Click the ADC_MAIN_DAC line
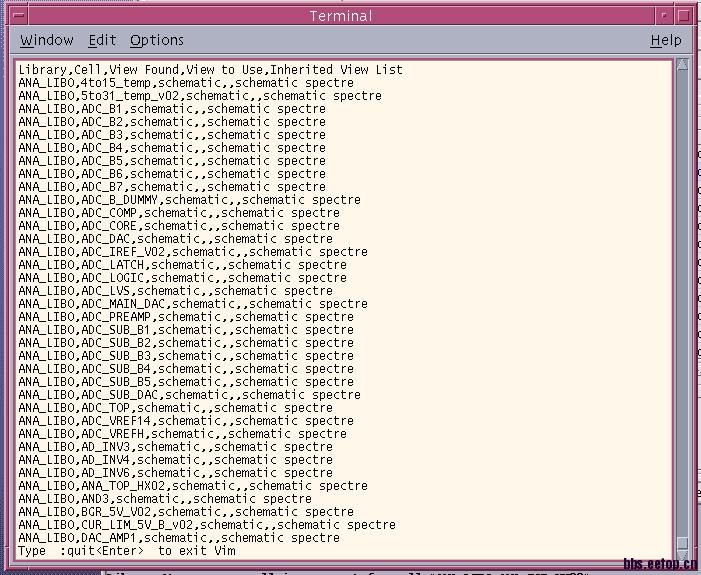701x575 pixels. click(x=193, y=303)
